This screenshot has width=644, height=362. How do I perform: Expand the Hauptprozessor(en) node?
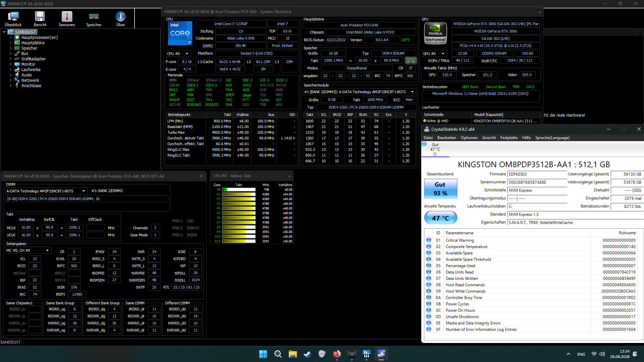[x=11, y=38]
